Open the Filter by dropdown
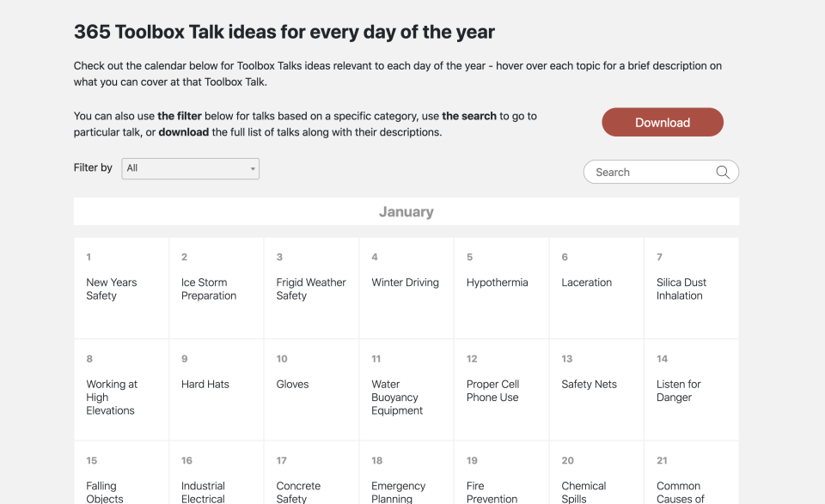Screen dimensions: 825x504 click(190, 168)
